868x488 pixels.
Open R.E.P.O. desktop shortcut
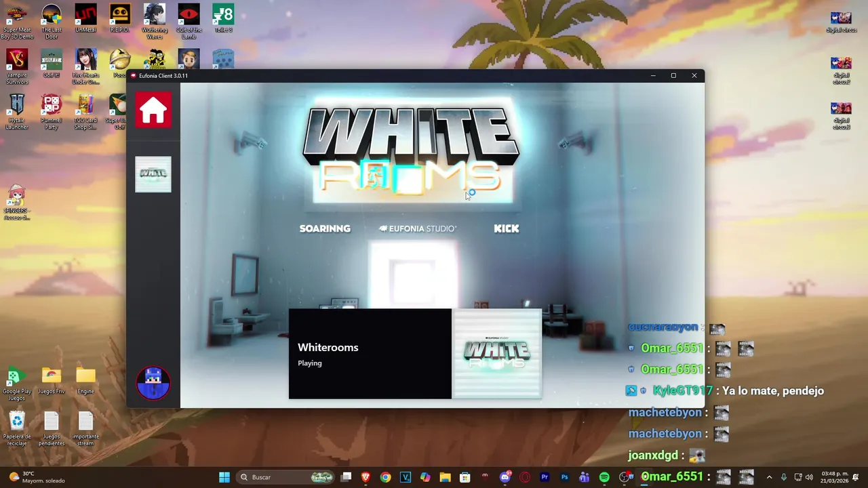tap(119, 19)
